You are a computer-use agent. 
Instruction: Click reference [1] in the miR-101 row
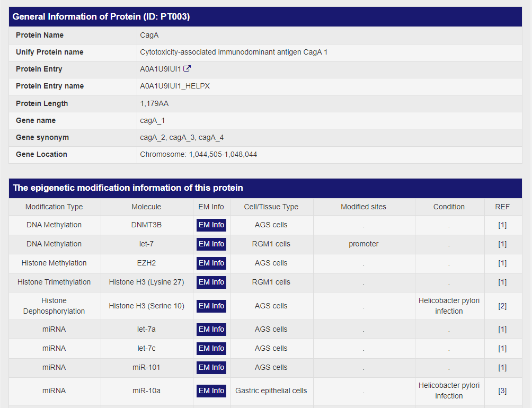coord(502,368)
